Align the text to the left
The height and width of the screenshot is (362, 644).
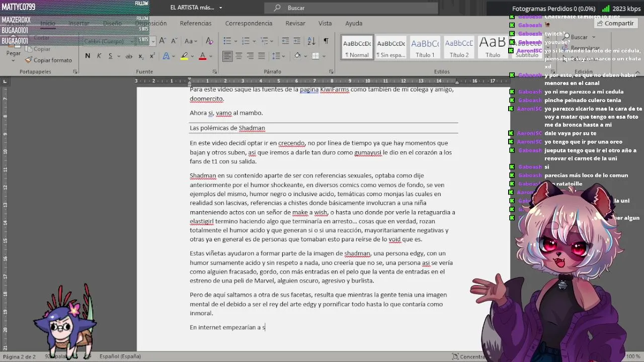(227, 56)
